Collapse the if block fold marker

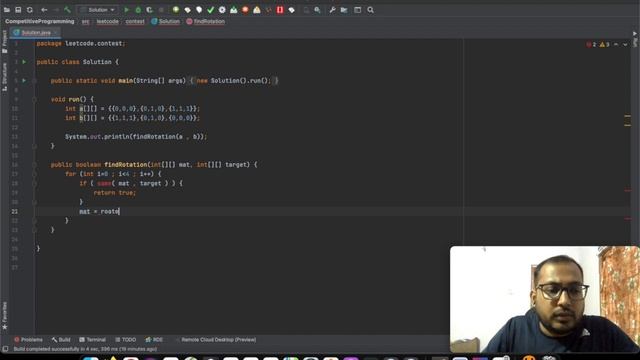point(35,184)
